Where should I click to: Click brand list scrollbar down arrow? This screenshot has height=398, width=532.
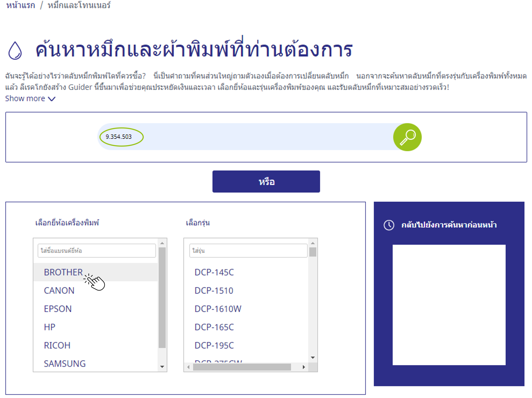click(162, 367)
